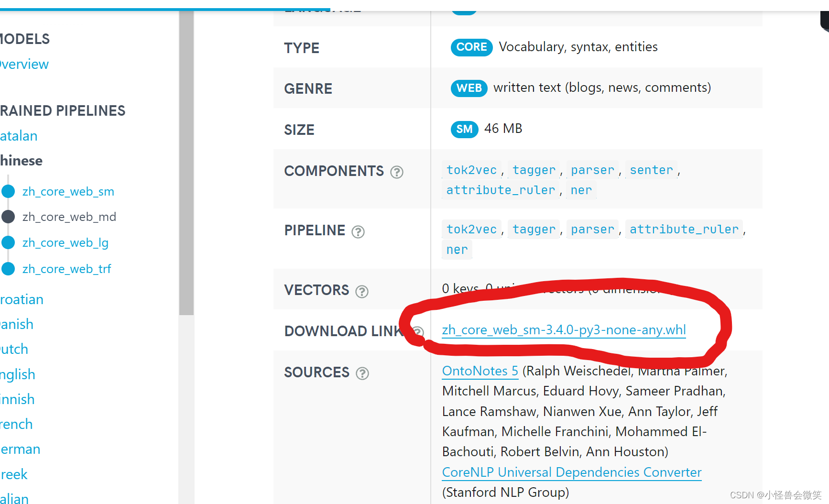
Task: Click the DOWNLOAD LINK row label
Action: tap(344, 331)
